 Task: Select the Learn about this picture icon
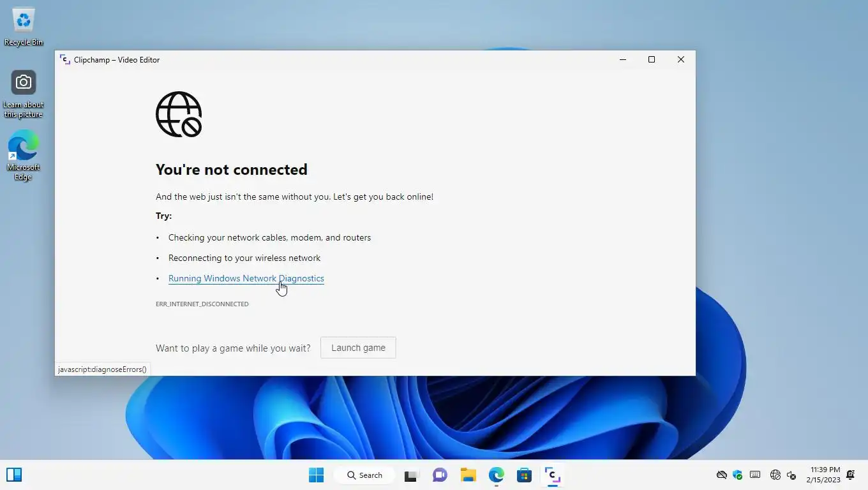click(x=24, y=94)
